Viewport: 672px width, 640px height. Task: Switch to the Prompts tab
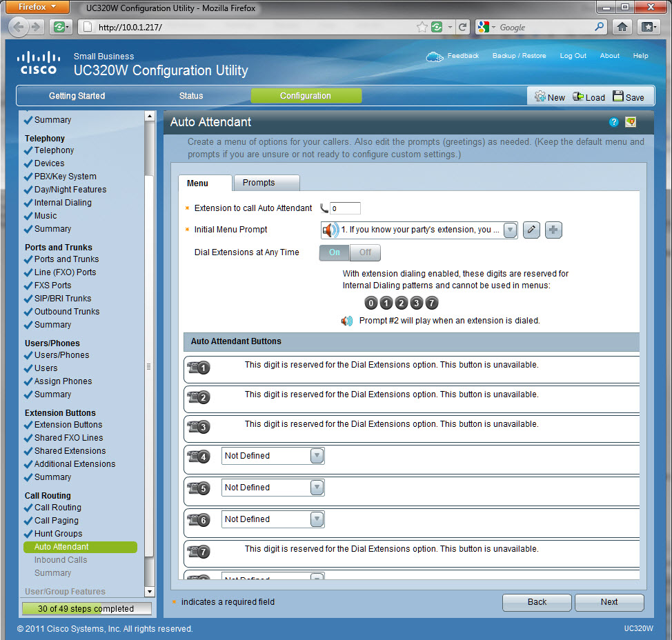click(259, 183)
